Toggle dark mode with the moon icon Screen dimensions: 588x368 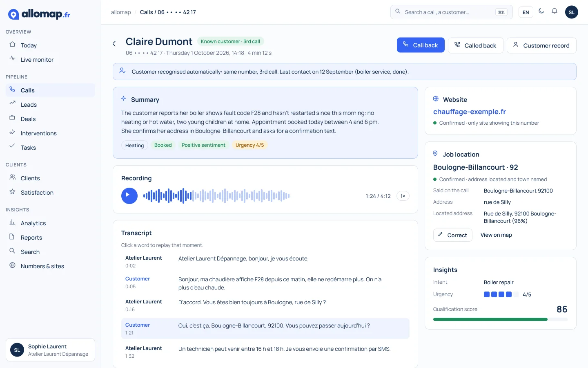pos(541,11)
